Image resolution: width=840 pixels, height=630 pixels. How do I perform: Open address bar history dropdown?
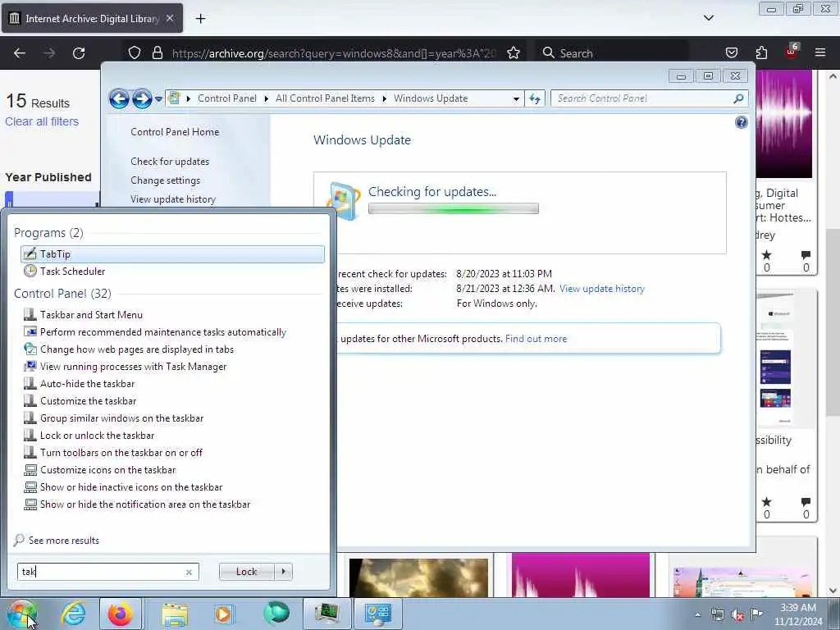(516, 99)
